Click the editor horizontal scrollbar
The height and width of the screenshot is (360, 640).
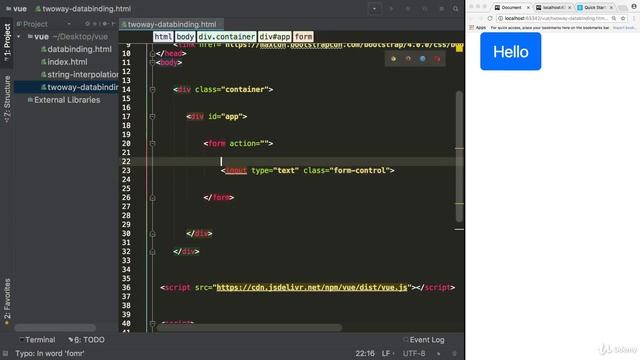click(x=249, y=327)
